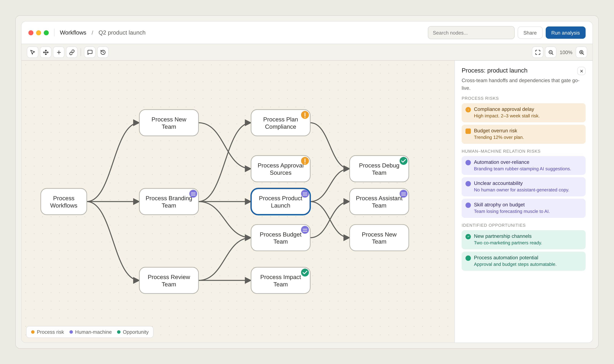Screen dimensions: 614x364
Task: Activate the move/pan tool
Action: 46,52
